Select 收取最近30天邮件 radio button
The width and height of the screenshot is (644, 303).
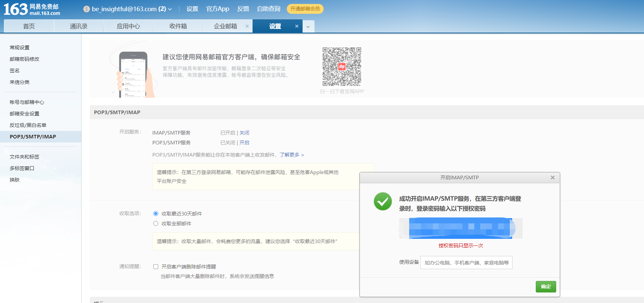coord(156,214)
